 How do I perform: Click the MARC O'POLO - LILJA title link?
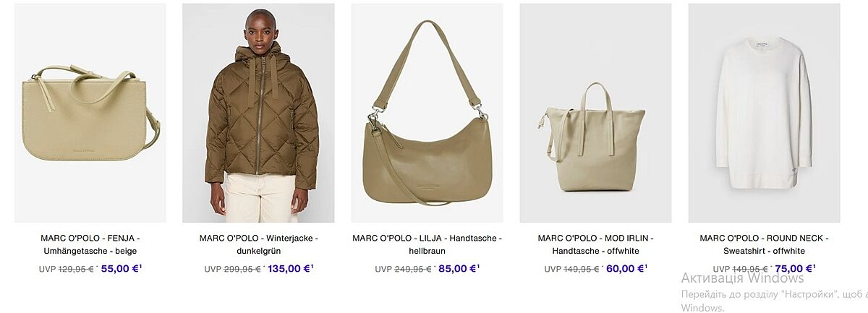[427, 244]
